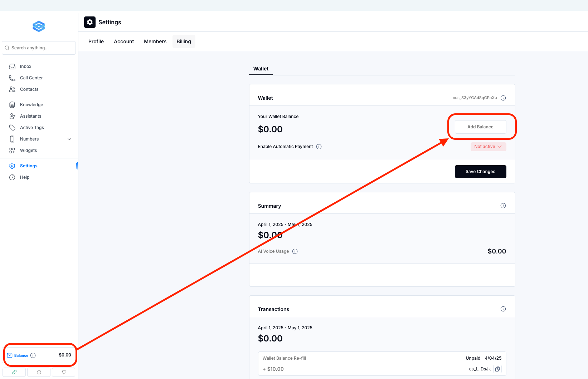588x379 pixels.
Task: Click info icon beside Enable Automatic Payment
Action: (319, 147)
